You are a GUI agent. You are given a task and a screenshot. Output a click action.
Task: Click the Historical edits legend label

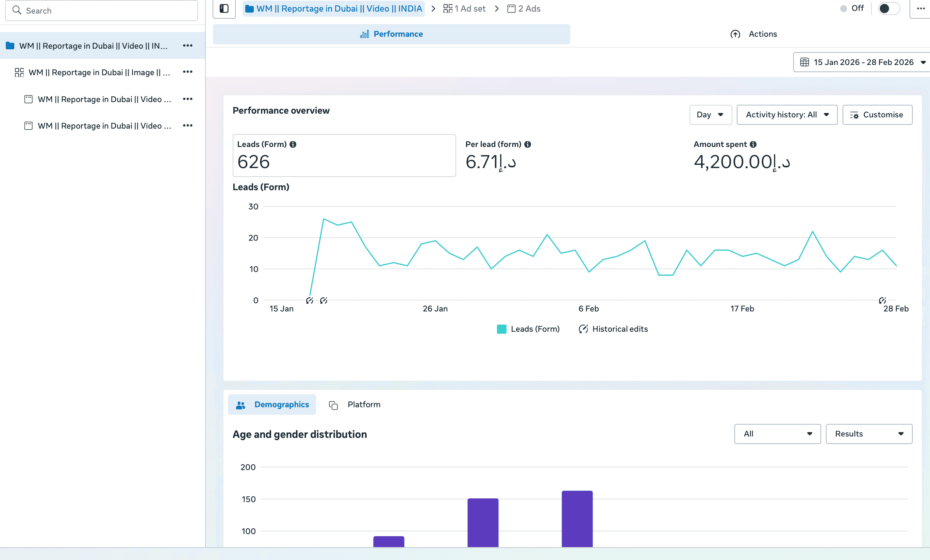pyautogui.click(x=620, y=329)
